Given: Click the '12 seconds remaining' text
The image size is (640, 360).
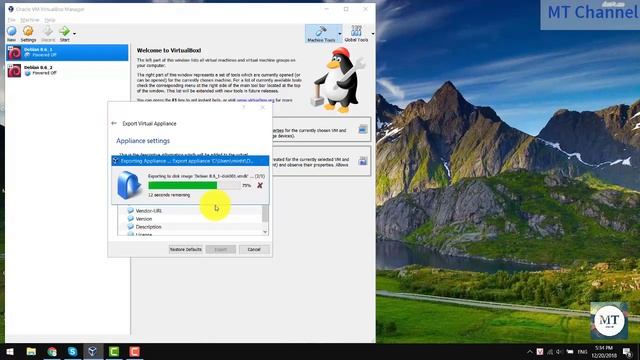Looking at the screenshot, I should 169,195.
